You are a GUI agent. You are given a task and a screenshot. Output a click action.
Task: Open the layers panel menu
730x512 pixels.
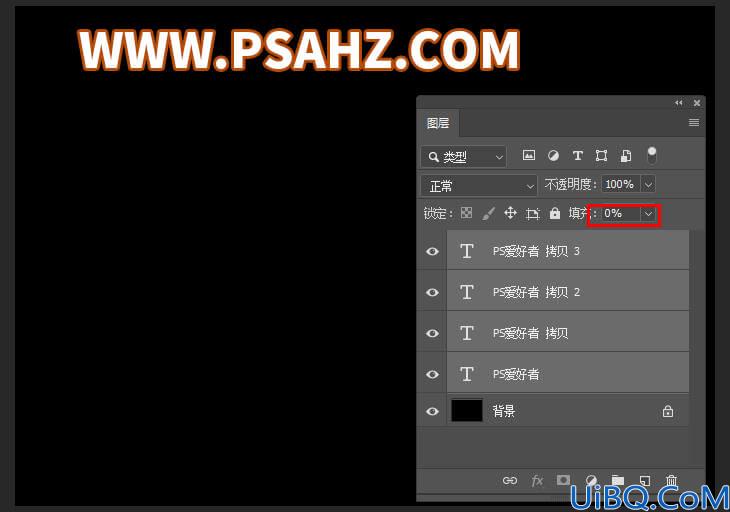click(x=694, y=122)
